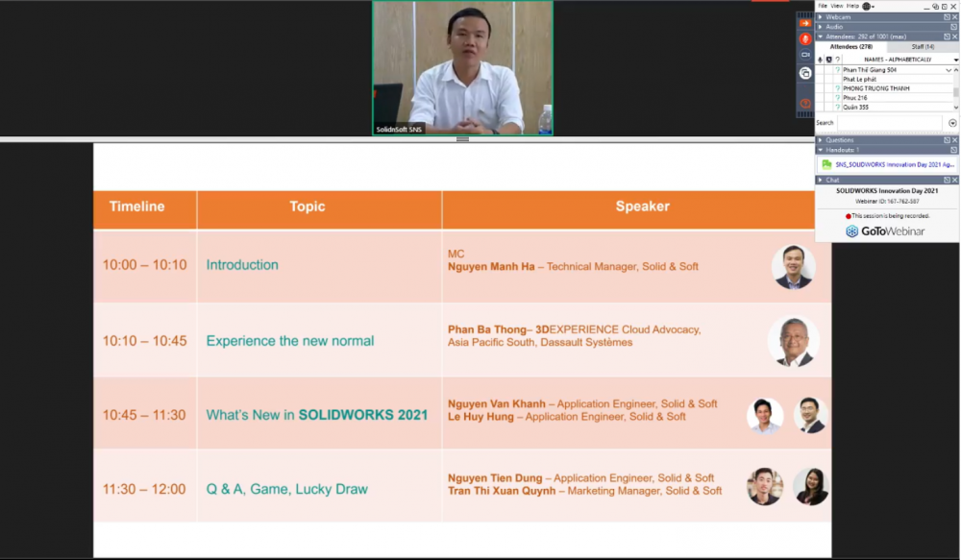Toggle the webcam sharing button
Image resolution: width=961 pixels, height=560 pixels.
805,55
